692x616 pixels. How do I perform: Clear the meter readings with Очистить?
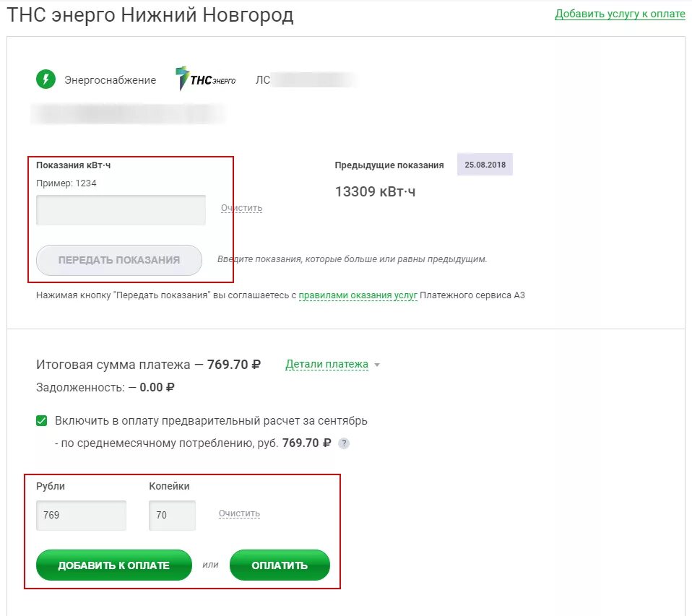point(241,208)
